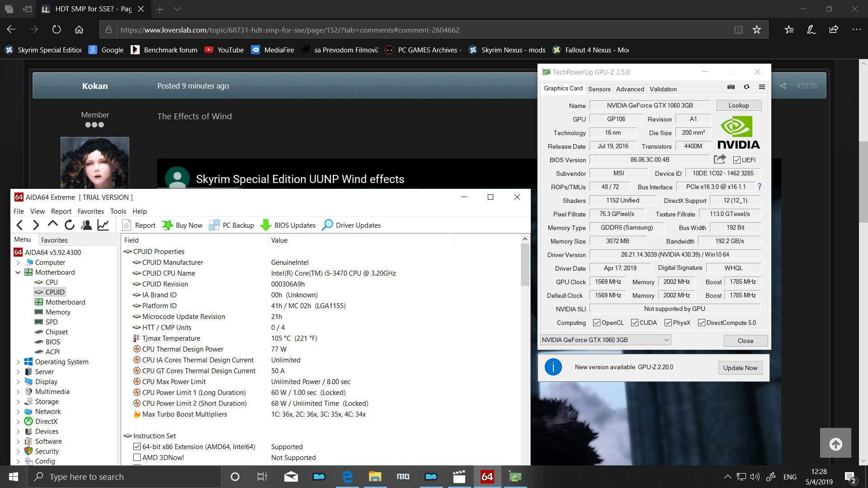
Task: Open AIDA64 user profile icon
Action: (x=86, y=225)
